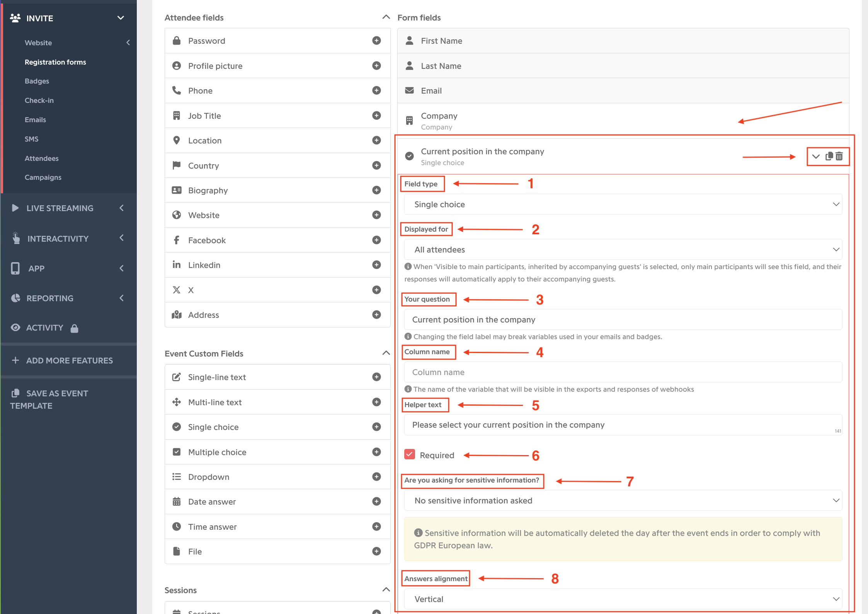
Task: Open the Emails page
Action: pos(35,120)
